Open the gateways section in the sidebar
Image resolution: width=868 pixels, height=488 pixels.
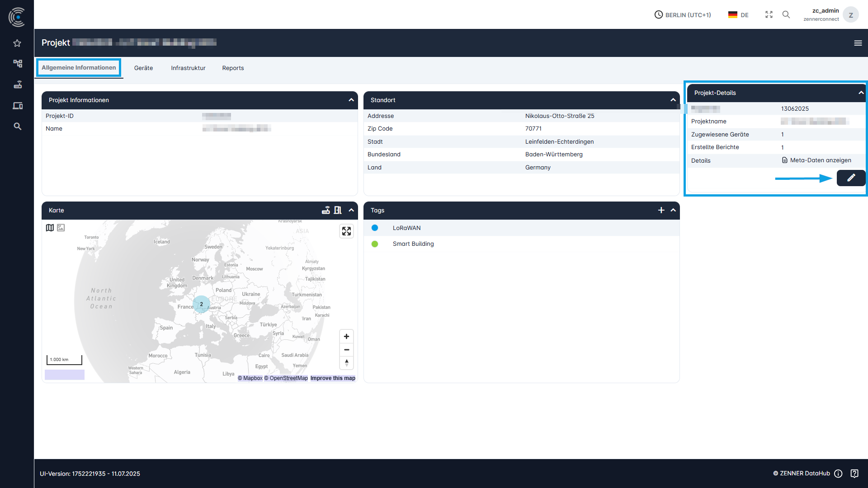coord(17,84)
